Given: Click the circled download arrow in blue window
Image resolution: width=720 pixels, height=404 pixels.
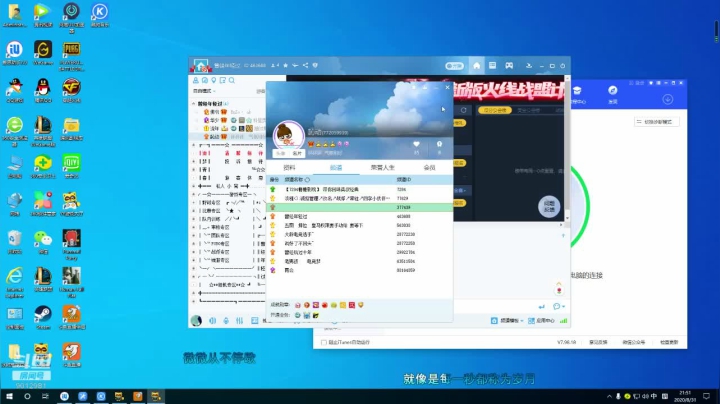Looking at the screenshot, I should point(668,99).
